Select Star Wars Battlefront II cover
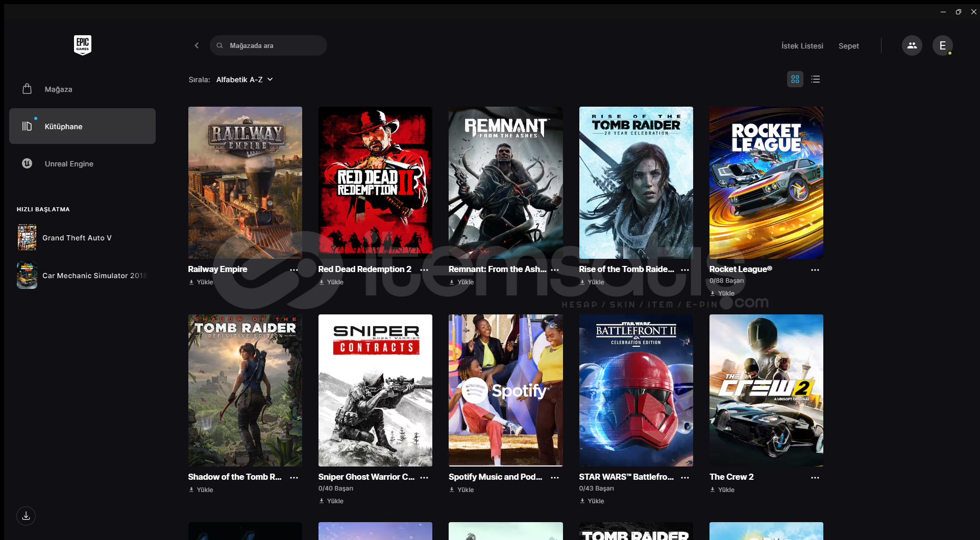Image resolution: width=980 pixels, height=540 pixels. click(x=636, y=390)
